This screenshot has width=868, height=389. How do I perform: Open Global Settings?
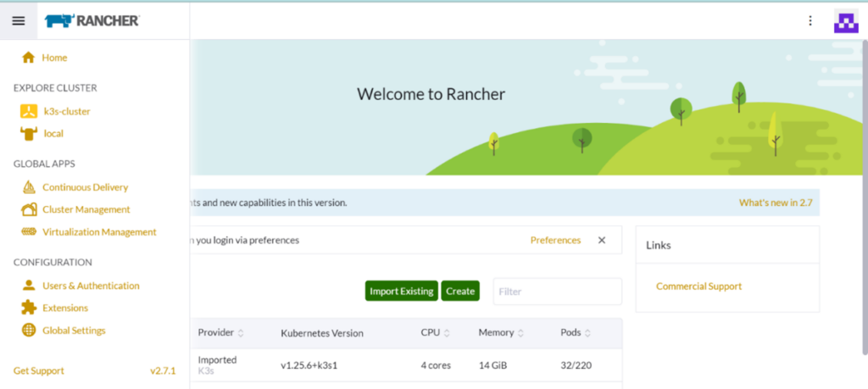[74, 331]
